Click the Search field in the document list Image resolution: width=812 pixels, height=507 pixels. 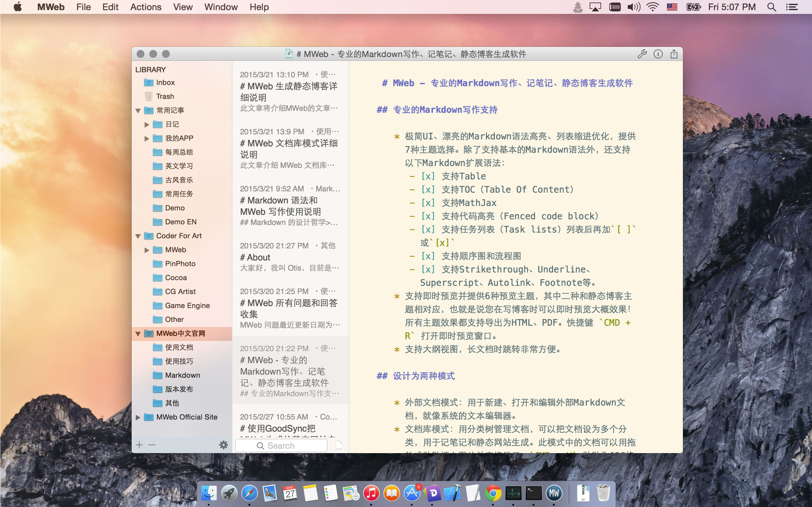[281, 446]
